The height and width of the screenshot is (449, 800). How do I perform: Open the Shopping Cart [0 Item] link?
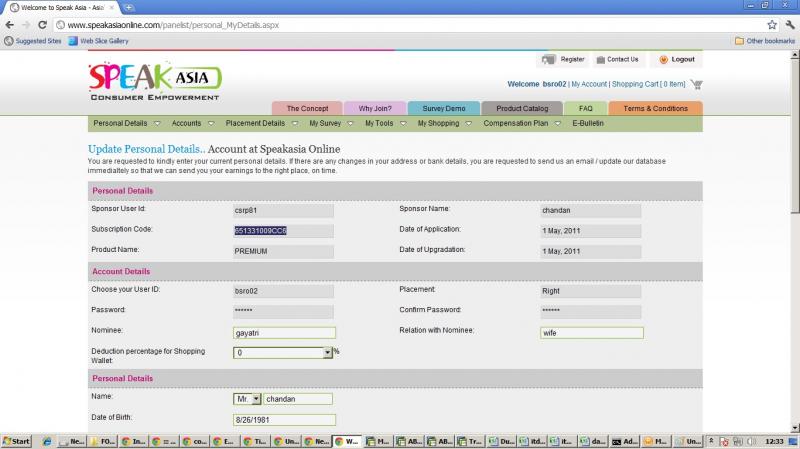648,84
